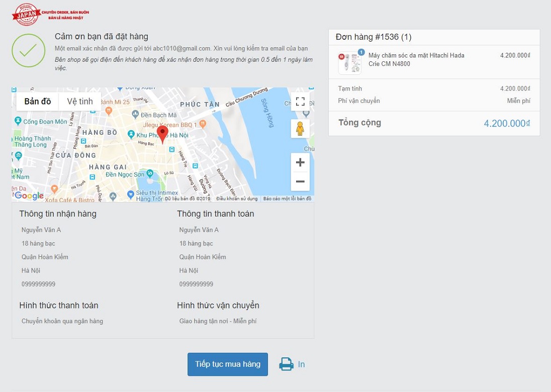This screenshot has width=551, height=392.
Task: Switch map to Vệ tinh satellite view
Action: click(x=80, y=102)
